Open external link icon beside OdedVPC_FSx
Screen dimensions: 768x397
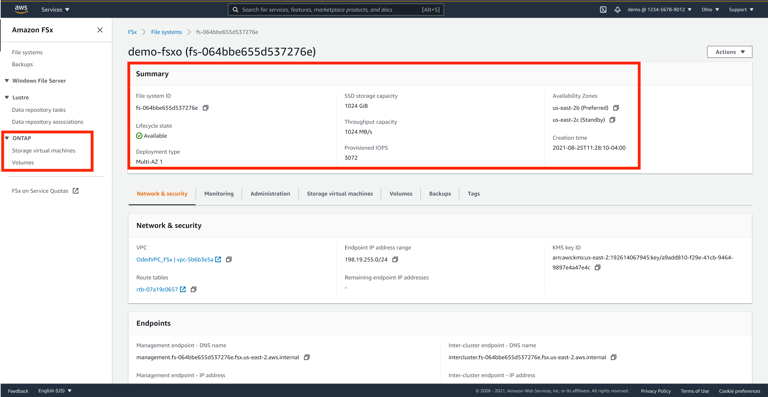[218, 259]
